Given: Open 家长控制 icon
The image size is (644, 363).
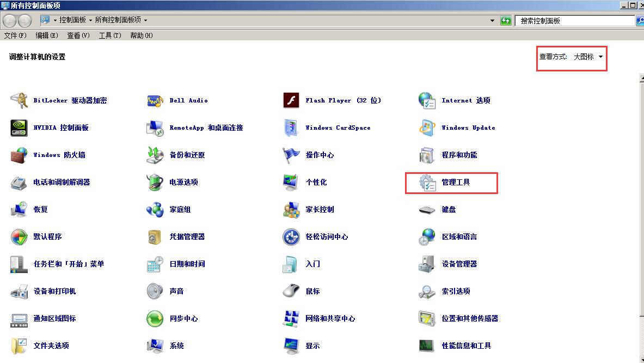Looking at the screenshot, I should click(291, 209).
